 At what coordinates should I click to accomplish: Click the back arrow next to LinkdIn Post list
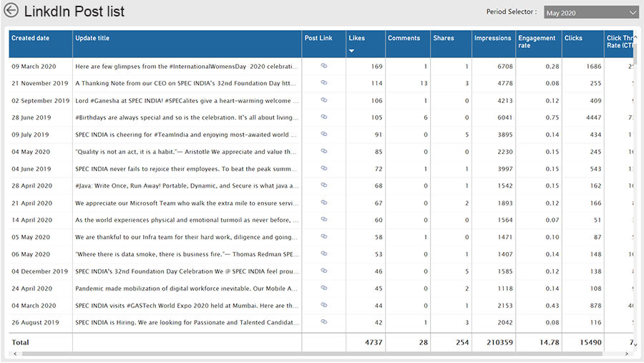point(11,10)
